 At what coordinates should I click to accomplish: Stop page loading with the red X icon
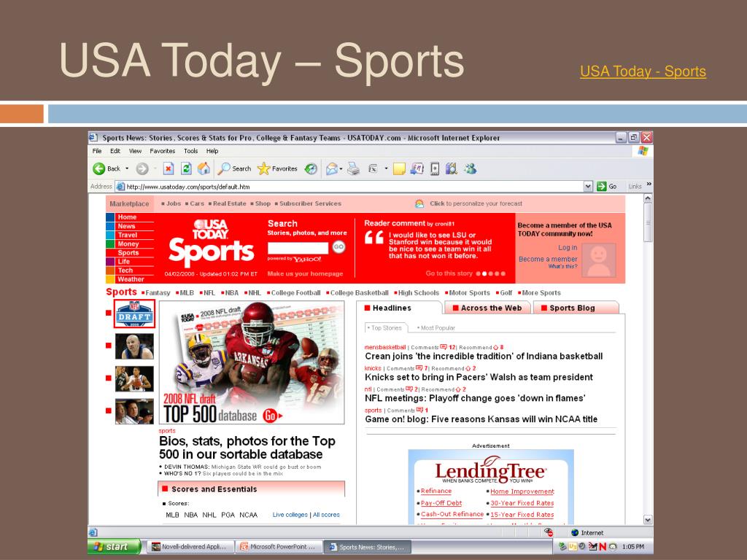[169, 168]
